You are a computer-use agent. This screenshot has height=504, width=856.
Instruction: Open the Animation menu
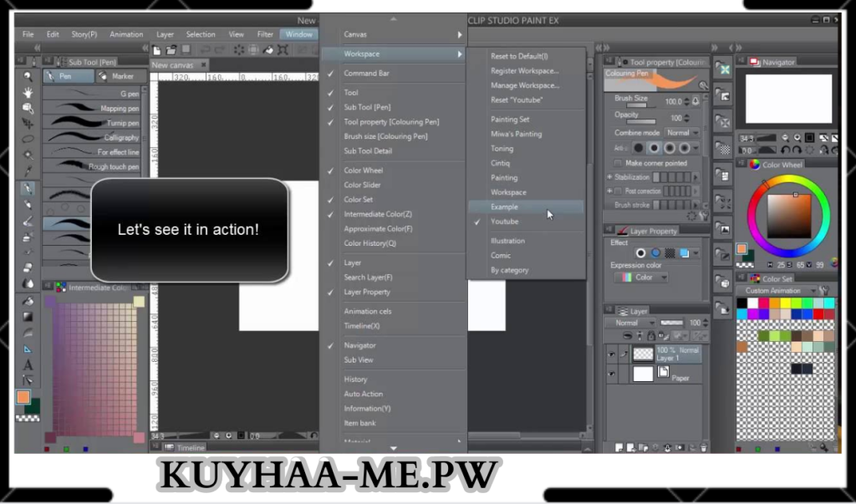[126, 34]
